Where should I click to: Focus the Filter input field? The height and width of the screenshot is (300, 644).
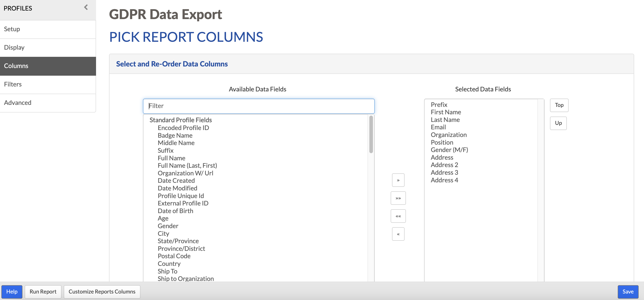click(258, 106)
